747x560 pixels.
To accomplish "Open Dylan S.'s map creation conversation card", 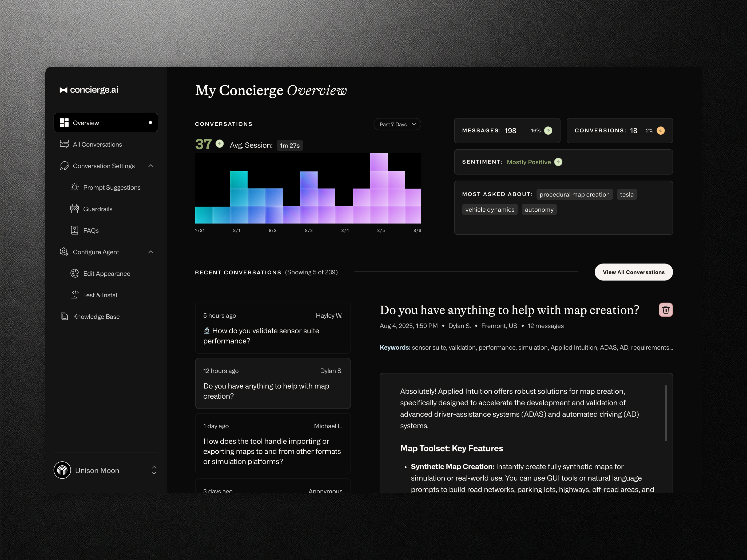I will [x=273, y=383].
